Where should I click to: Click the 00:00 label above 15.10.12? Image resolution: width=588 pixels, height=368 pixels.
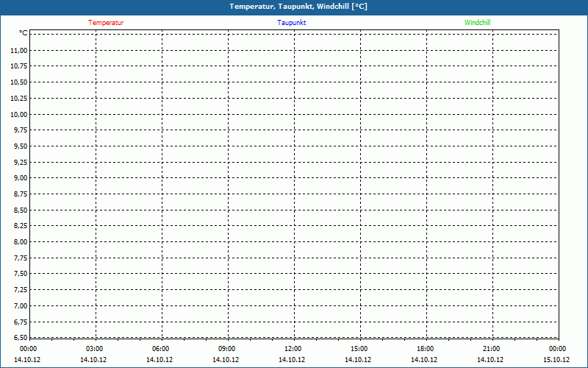(558, 349)
